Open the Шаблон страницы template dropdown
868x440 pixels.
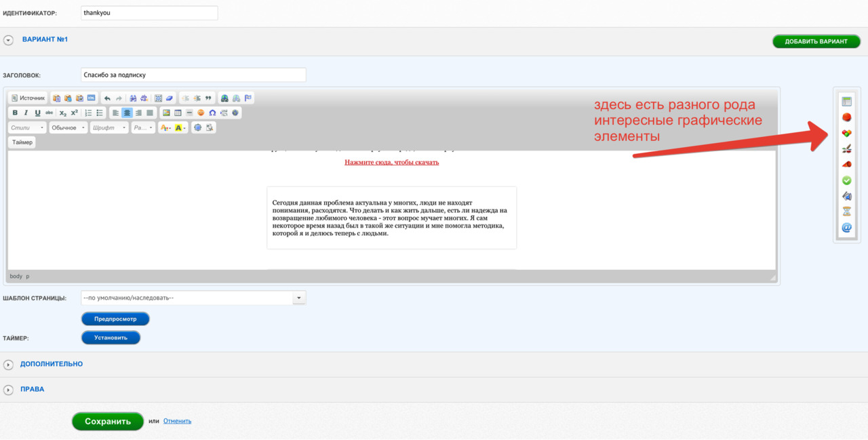tap(193, 298)
